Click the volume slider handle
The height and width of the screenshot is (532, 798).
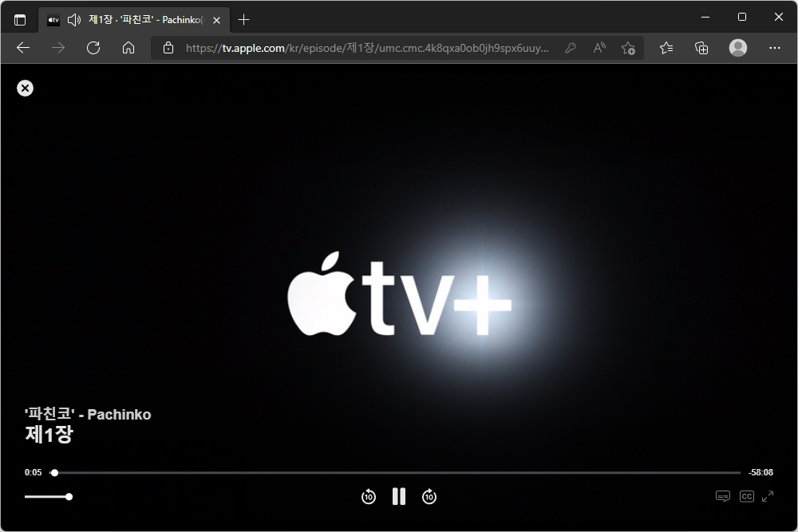point(69,497)
